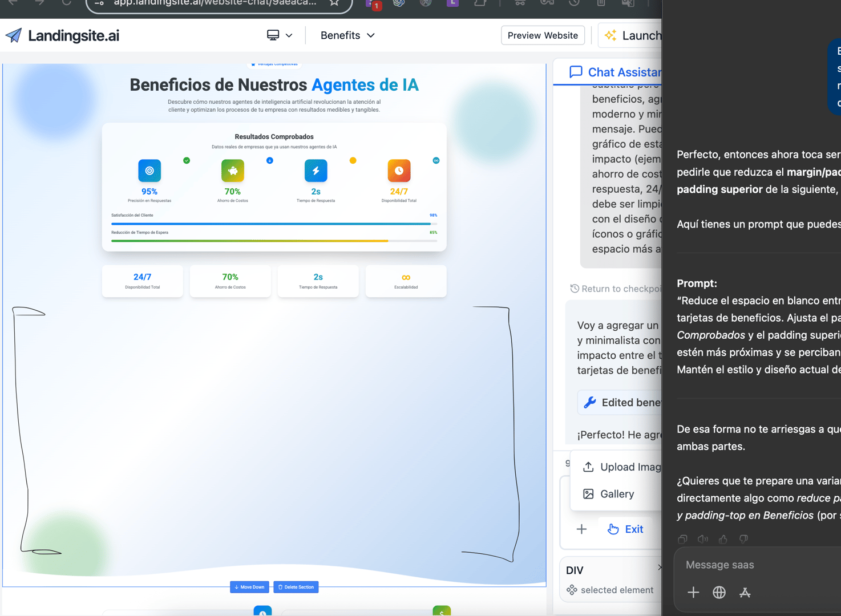
Task: Click the blue down-arrow badge
Action: [270, 160]
